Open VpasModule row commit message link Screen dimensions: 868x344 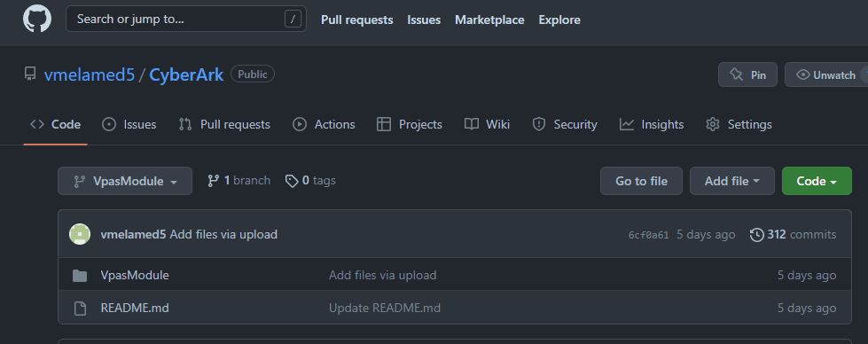382,275
